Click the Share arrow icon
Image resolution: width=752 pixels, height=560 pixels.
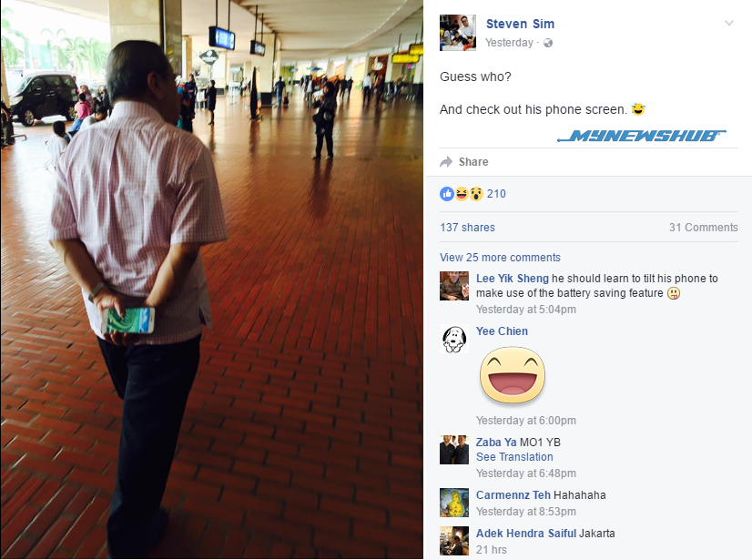[x=446, y=162]
